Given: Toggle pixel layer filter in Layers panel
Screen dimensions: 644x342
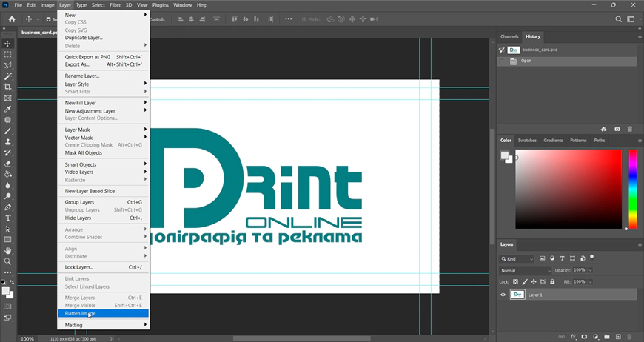Looking at the screenshot, I should [x=542, y=258].
